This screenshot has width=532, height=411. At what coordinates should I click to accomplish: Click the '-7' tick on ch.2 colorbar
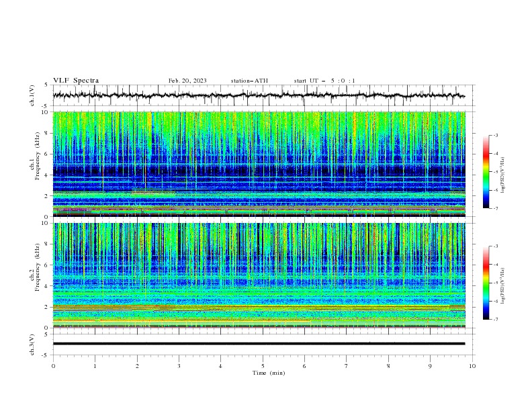click(495, 319)
